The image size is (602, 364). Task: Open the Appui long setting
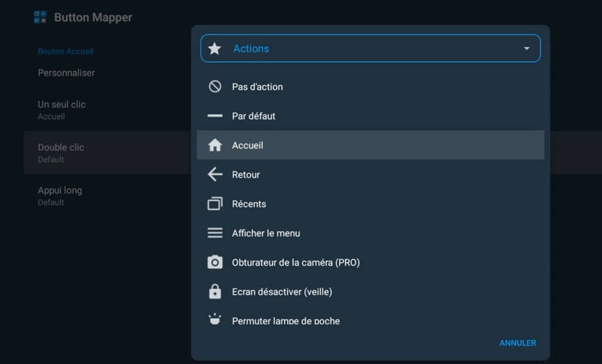[x=107, y=195]
